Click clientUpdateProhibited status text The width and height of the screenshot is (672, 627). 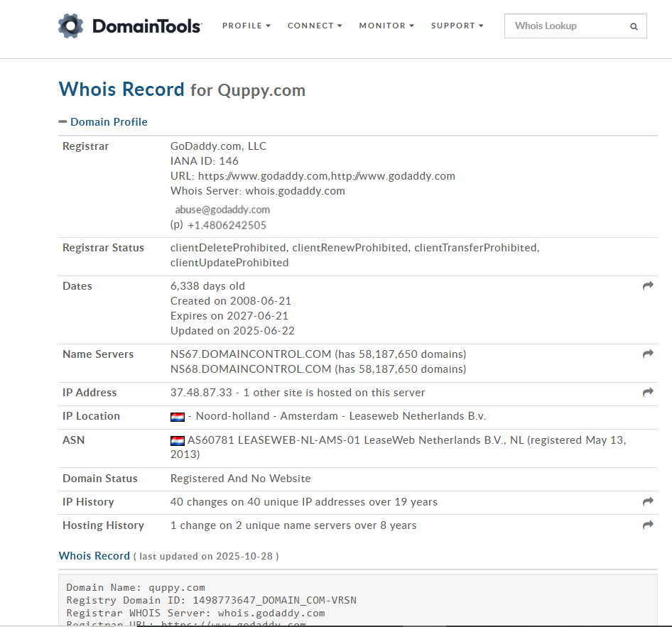coord(229,263)
